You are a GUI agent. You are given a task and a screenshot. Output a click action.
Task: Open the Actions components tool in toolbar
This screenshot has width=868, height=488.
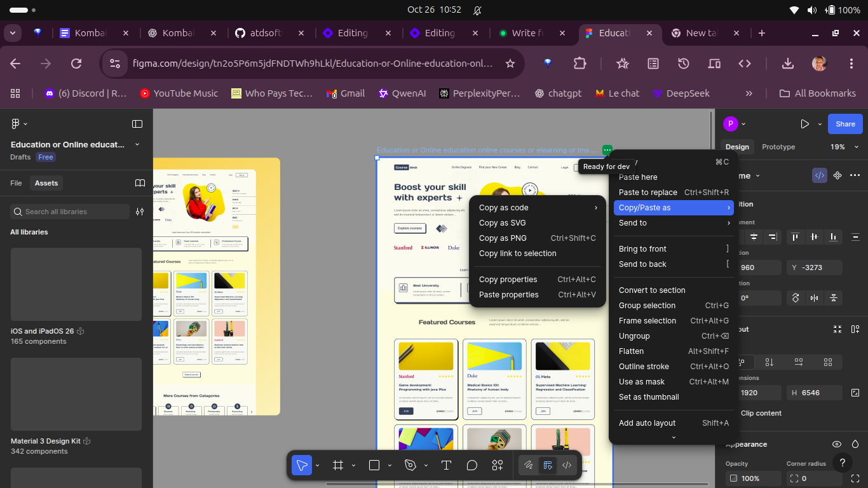point(498,465)
